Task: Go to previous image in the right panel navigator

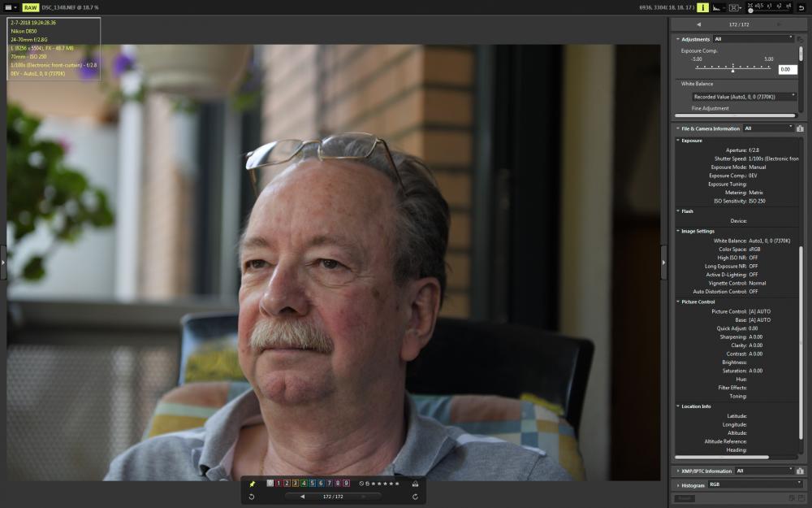Action: [698, 24]
